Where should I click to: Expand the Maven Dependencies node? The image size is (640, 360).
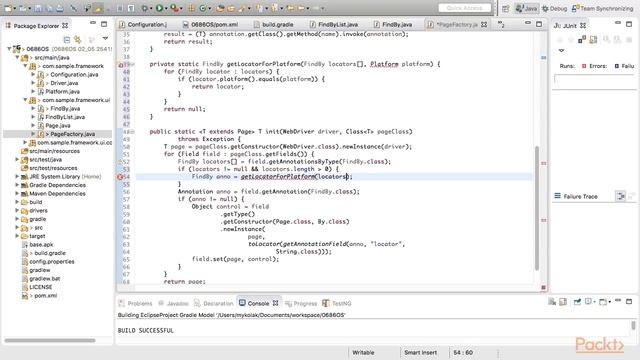tap(17, 193)
